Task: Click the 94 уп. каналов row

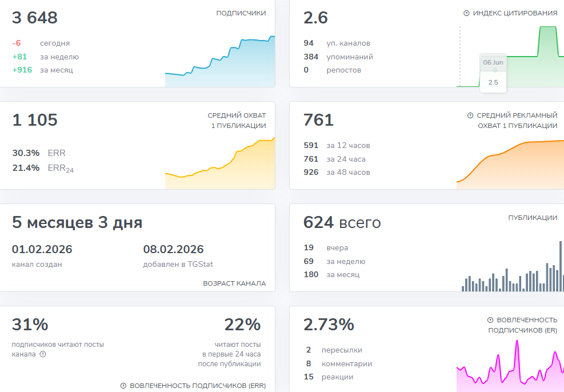Action: tap(337, 43)
